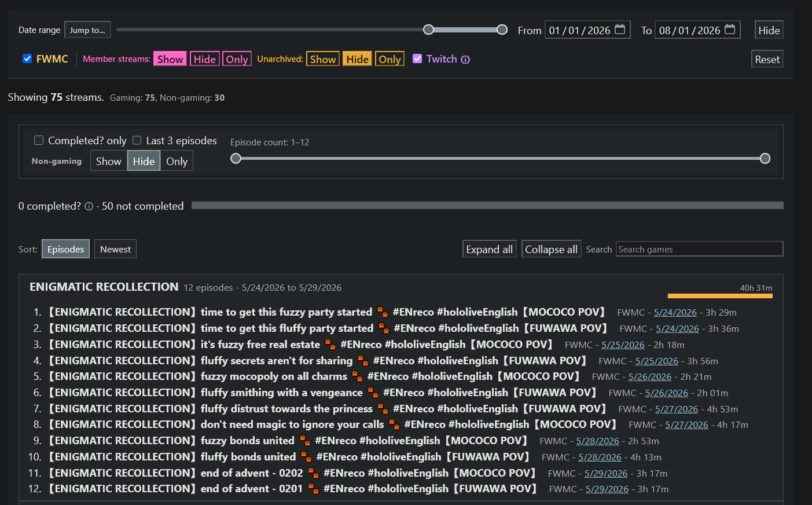
Task: Open the calendar picker in the From date field
Action: [620, 30]
